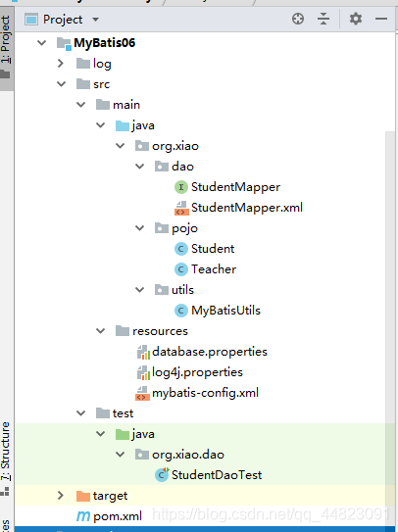Collapse the dao package
Screen dimensions: 398x532
click(140, 167)
